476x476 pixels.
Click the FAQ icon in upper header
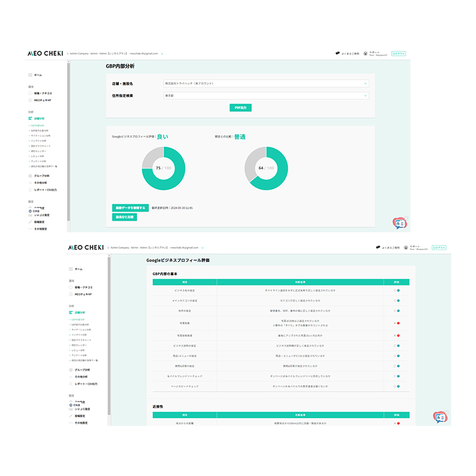[337, 53]
